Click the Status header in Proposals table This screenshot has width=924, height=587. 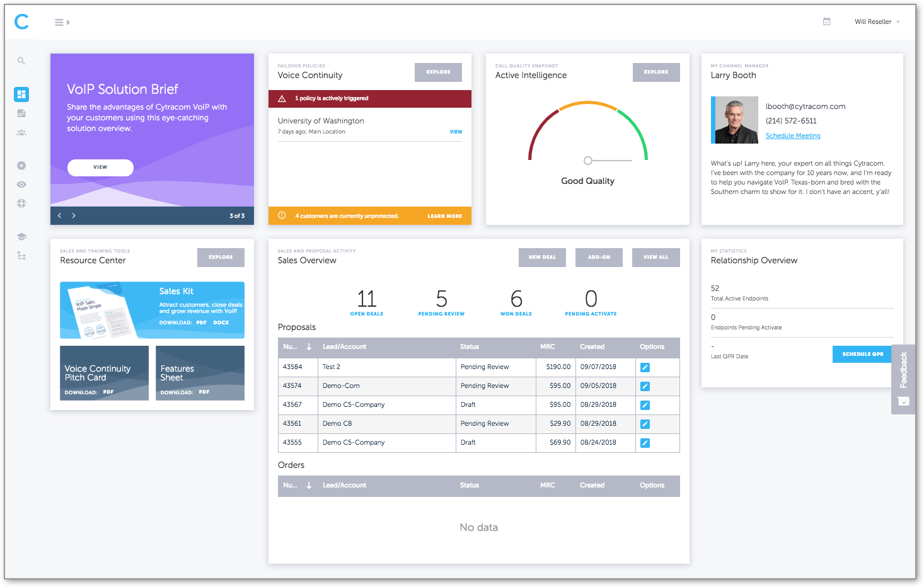point(470,347)
